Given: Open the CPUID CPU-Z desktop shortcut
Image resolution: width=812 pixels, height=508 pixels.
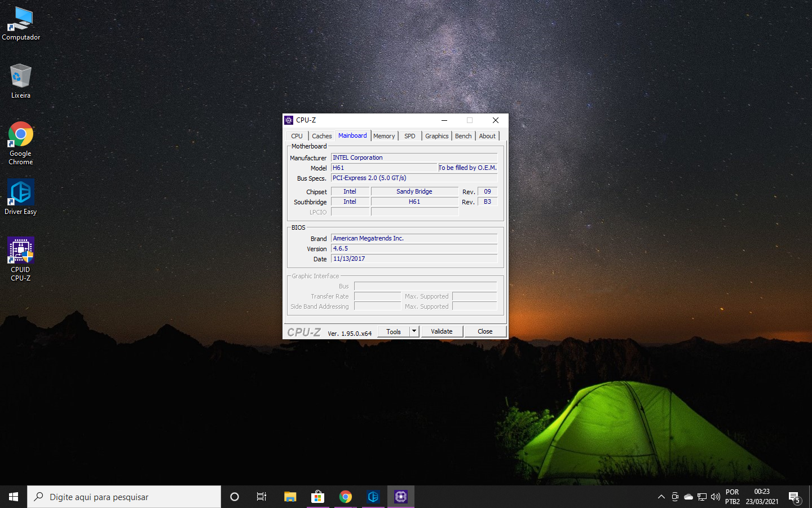Looking at the screenshot, I should [x=21, y=259].
